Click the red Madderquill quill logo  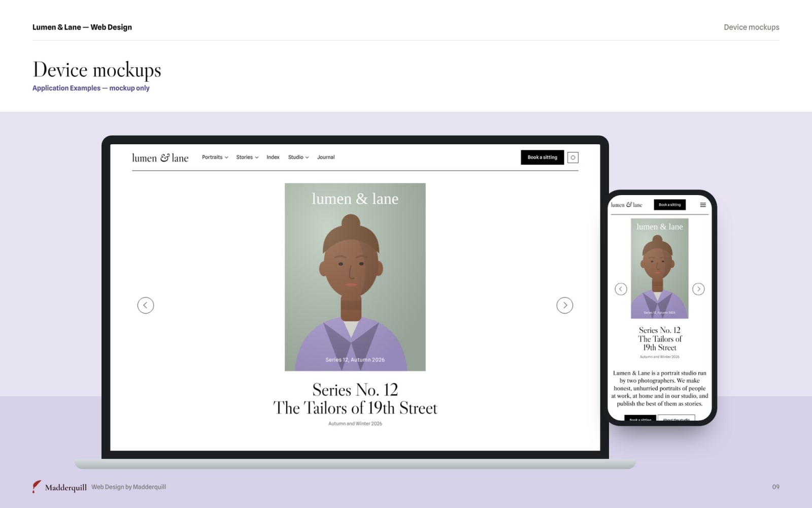click(37, 487)
